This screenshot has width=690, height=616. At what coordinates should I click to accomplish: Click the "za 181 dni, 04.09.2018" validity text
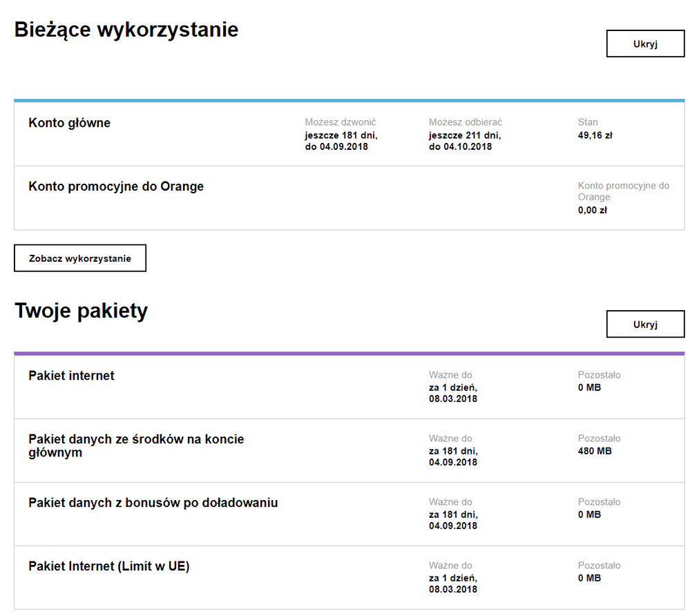(455, 456)
